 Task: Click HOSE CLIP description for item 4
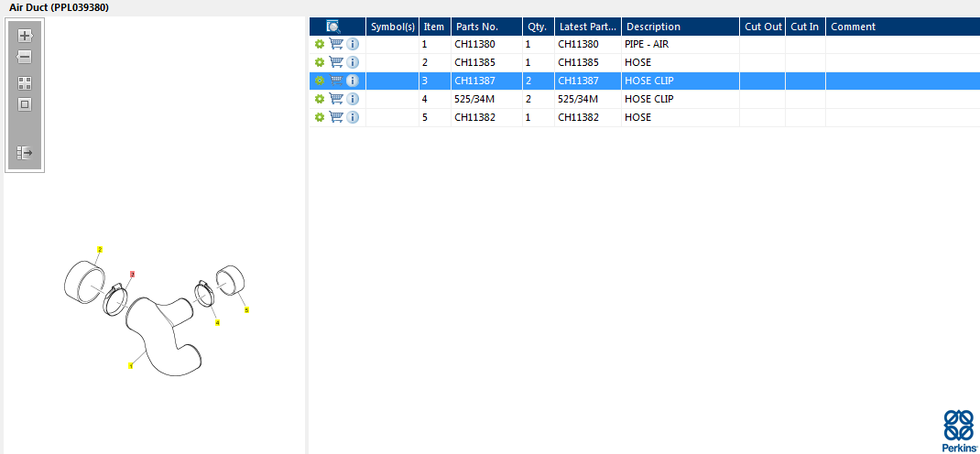point(648,99)
